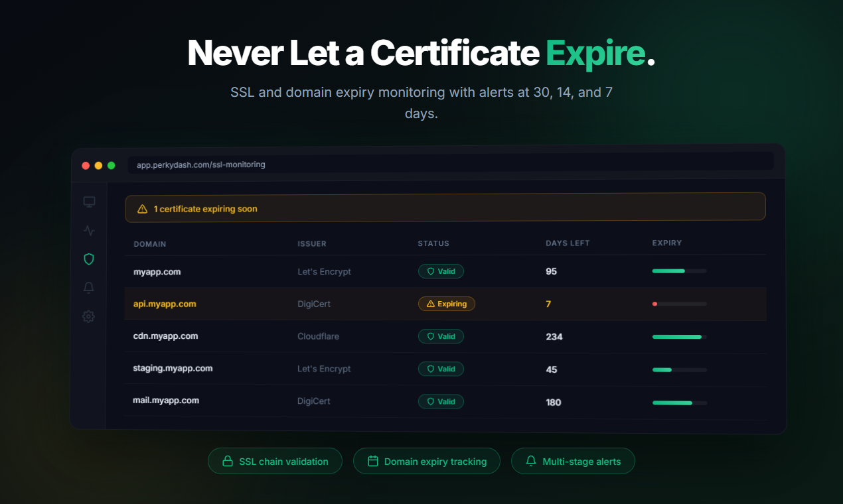The image size is (843, 504).
Task: Expand the DOMAIN column header
Action: point(150,243)
